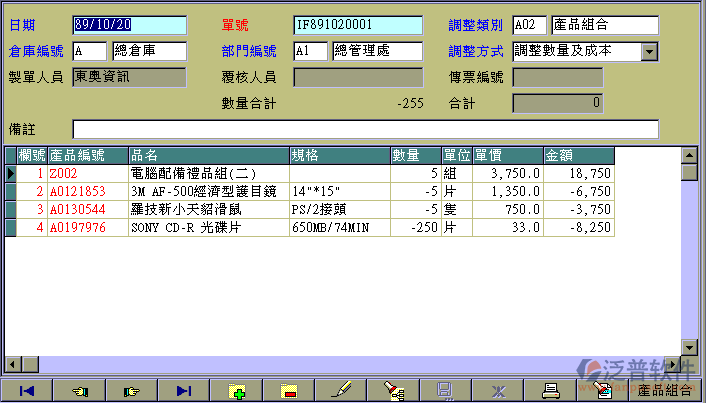Click the empty 覆核人員 field
This screenshot has width=706, height=403.
[x=358, y=77]
